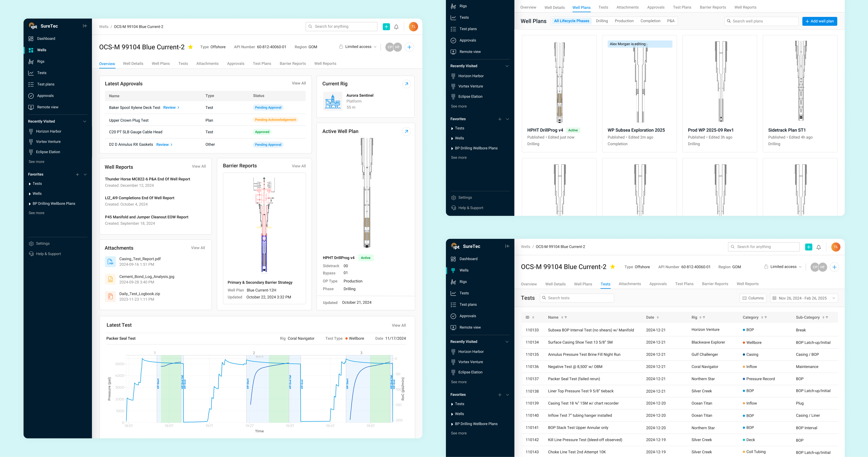Collapse sidebar in the left SureTec panel

[85, 26]
